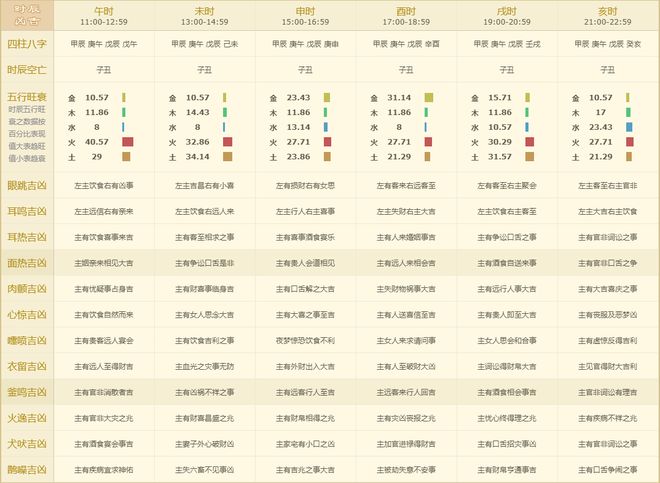The image size is (660, 483).
Task: Select the 四柱八字 row label
Action: point(27,44)
